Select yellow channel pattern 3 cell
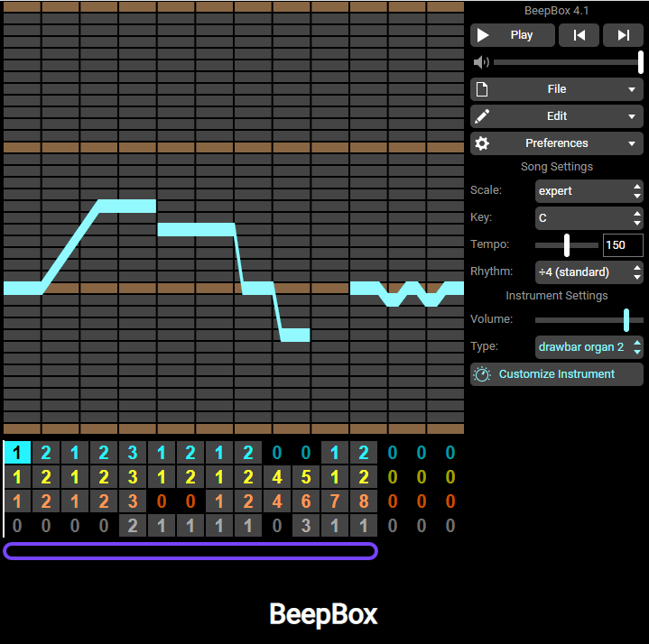The width and height of the screenshot is (649, 644). (133, 477)
